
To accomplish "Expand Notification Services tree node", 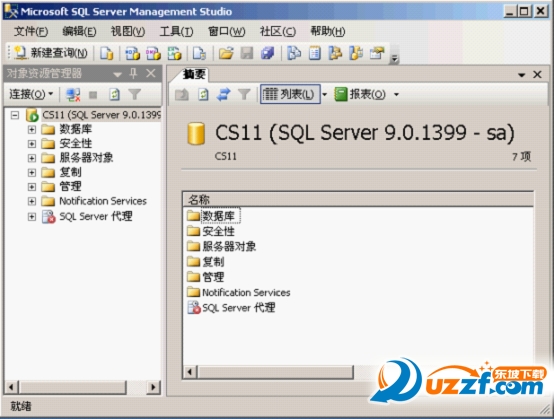I will coord(31,201).
